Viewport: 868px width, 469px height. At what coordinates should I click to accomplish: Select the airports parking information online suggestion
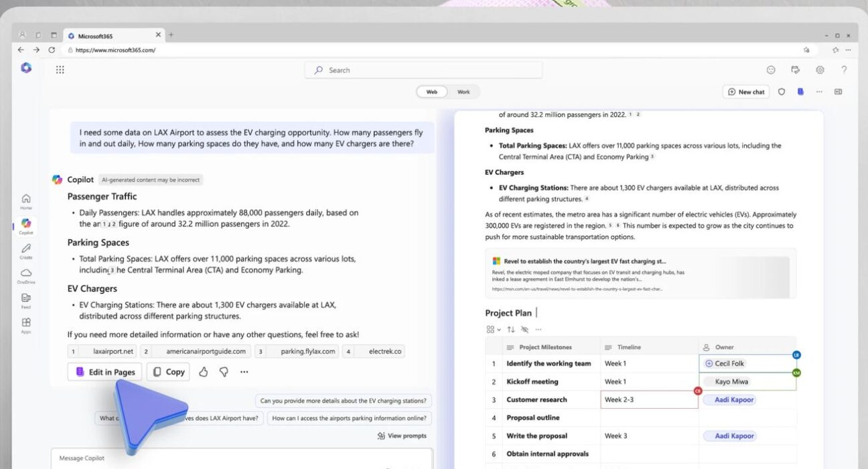[x=349, y=418]
